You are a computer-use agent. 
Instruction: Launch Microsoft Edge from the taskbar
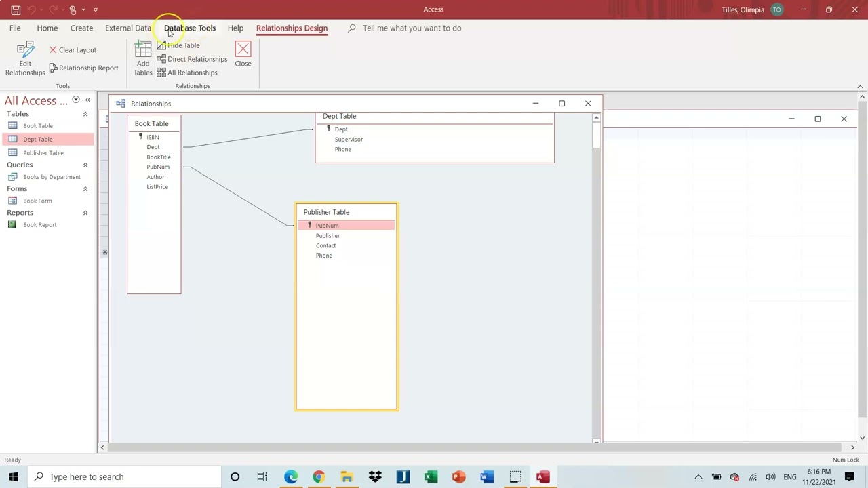coord(291,476)
